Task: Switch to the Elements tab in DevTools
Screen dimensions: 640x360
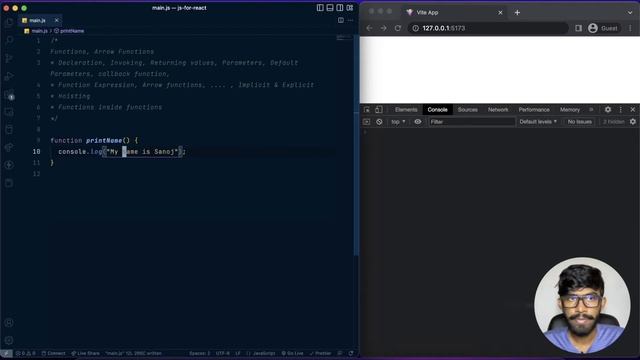Action: tap(406, 110)
